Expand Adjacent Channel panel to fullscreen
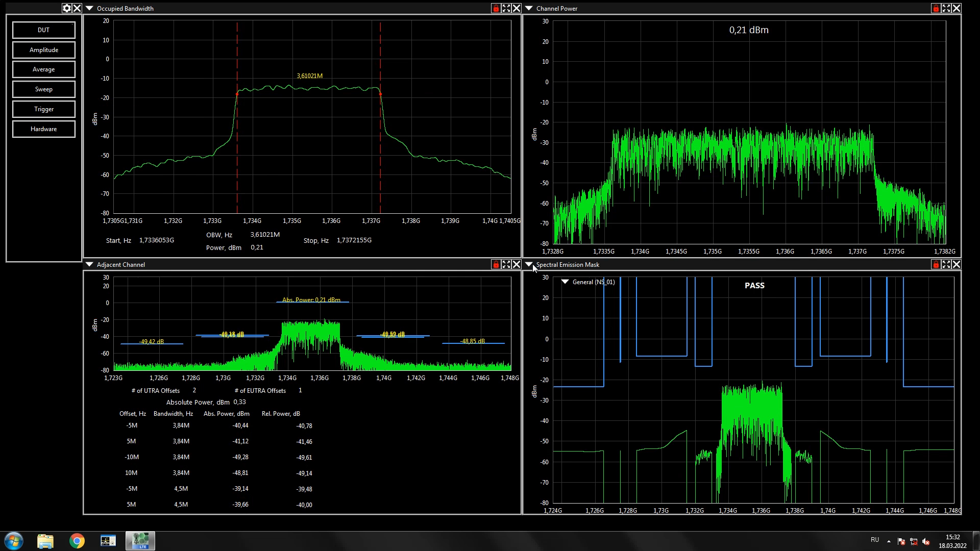 click(506, 264)
